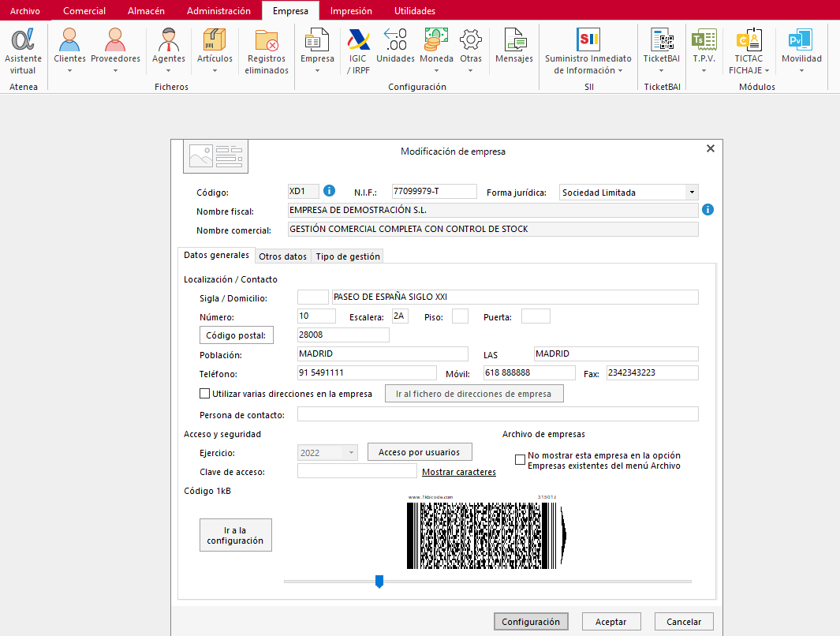The width and height of the screenshot is (840, 636).
Task: Click the 1kB code size slider handle
Action: tap(379, 582)
